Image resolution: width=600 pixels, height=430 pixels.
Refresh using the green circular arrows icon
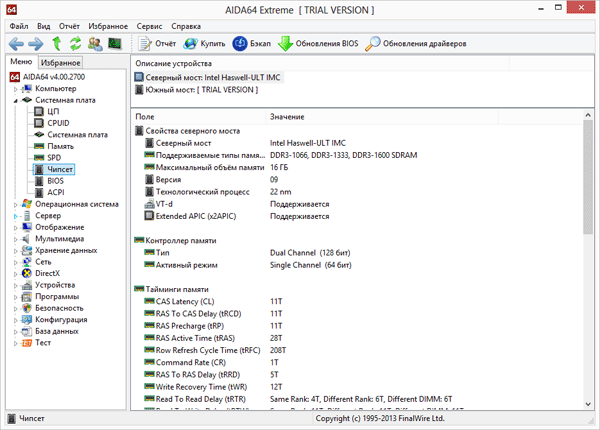pyautogui.click(x=75, y=44)
